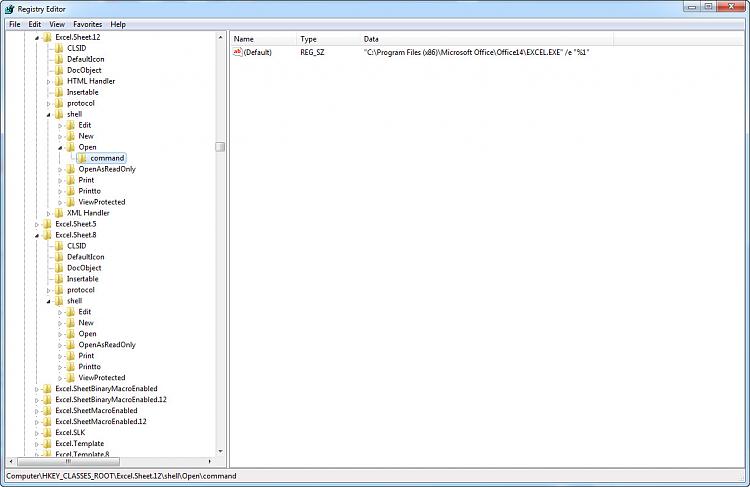Collapse shell key under Excel.Sheet.12
Image resolution: width=750 pixels, height=487 pixels.
48,115
